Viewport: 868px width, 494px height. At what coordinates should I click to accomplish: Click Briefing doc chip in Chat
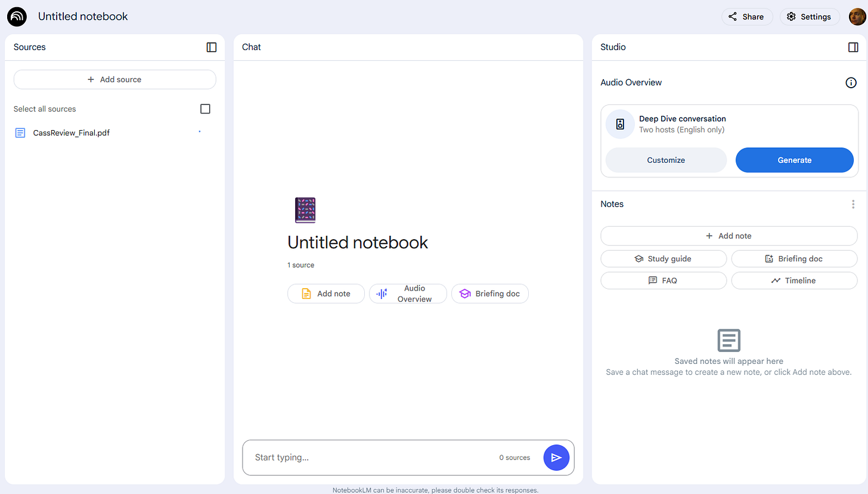click(490, 294)
